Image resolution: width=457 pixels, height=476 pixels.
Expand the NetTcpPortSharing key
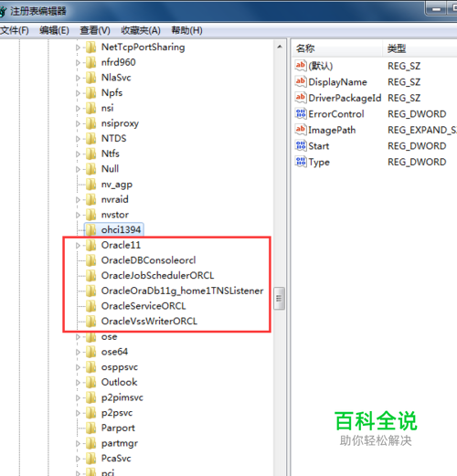point(78,48)
